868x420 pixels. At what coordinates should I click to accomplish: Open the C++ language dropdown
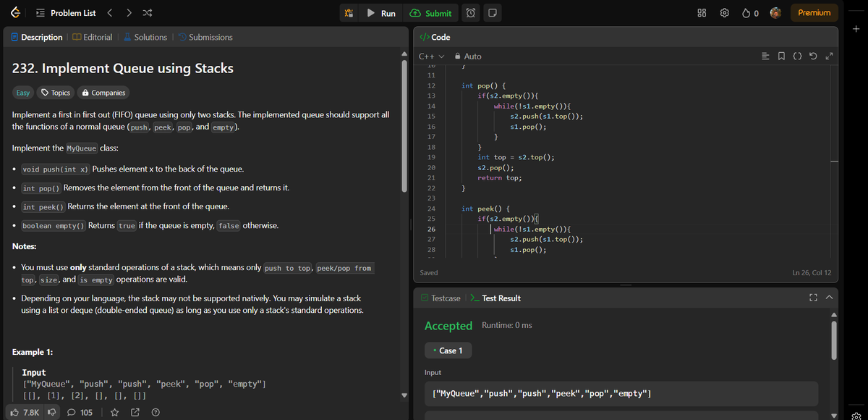click(x=431, y=56)
